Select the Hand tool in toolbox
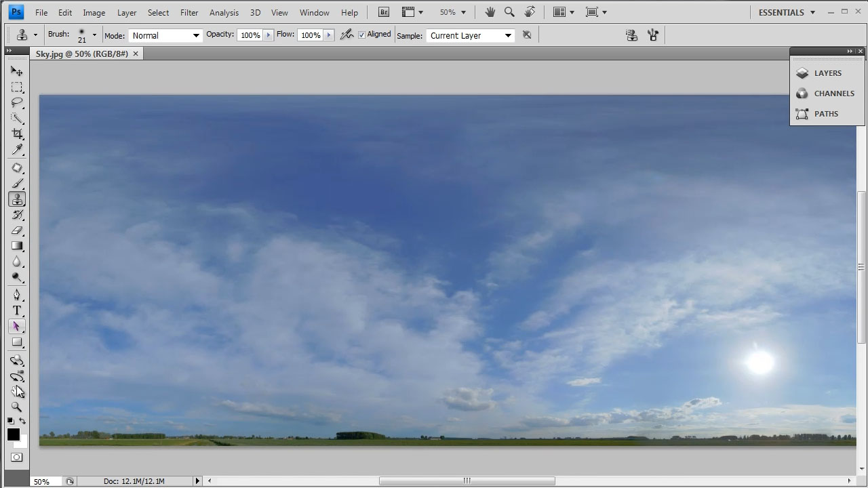The width and height of the screenshot is (868, 488). (x=17, y=392)
